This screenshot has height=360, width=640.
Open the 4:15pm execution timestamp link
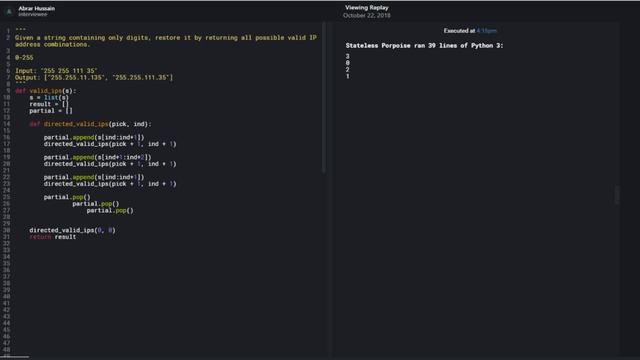click(x=487, y=31)
